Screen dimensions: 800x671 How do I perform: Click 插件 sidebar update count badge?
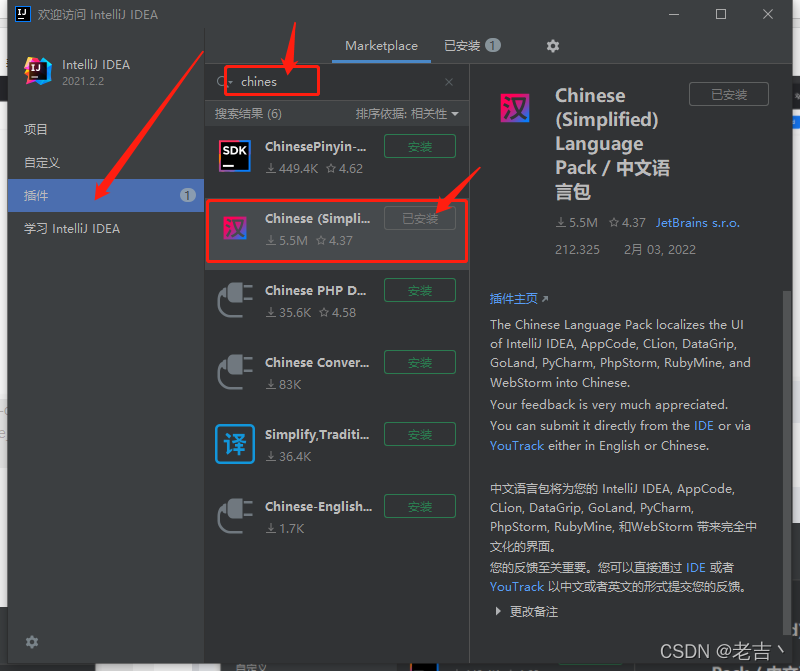(187, 195)
